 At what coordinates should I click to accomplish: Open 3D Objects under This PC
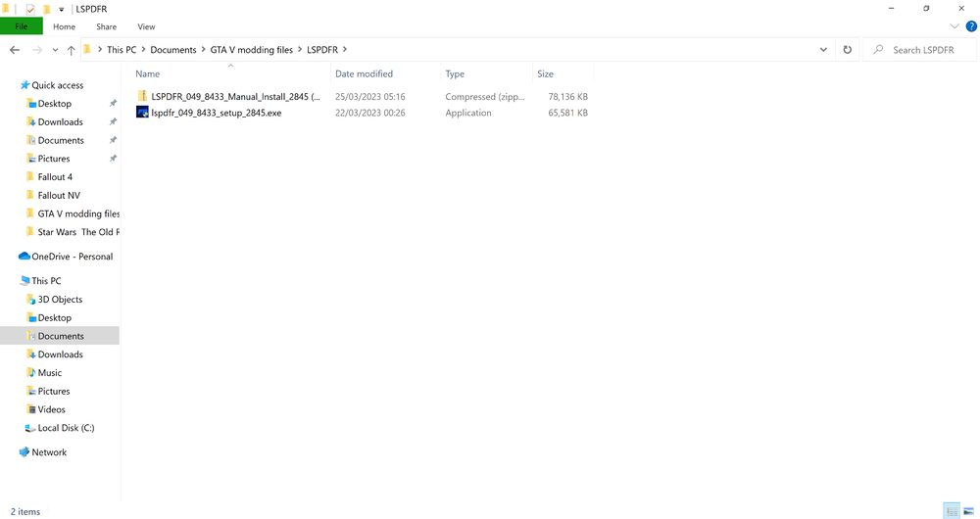coord(60,299)
